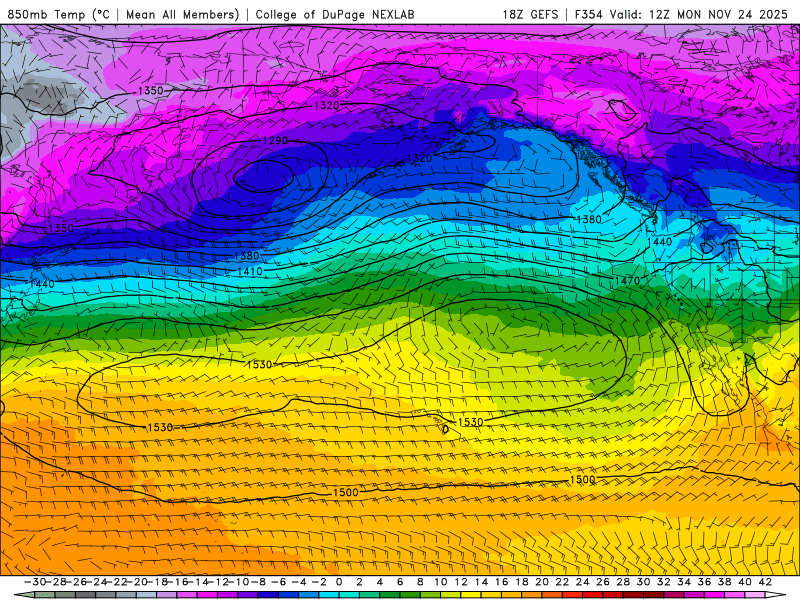Click the 38 value on the color scale
Image resolution: width=800 pixels, height=600 pixels.
724,582
